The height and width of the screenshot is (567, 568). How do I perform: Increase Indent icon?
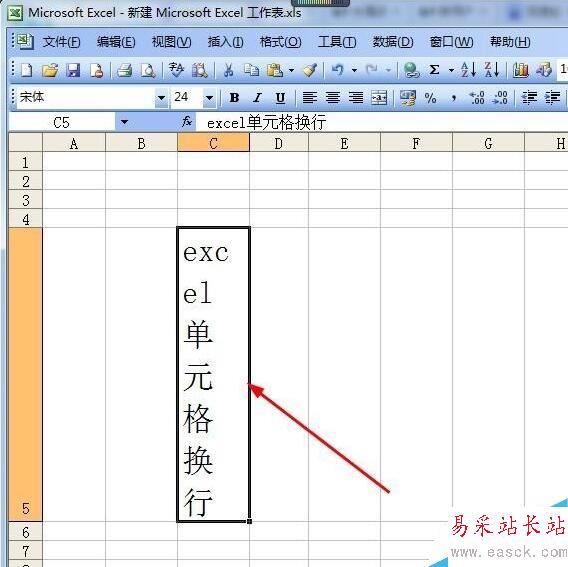tap(552, 97)
